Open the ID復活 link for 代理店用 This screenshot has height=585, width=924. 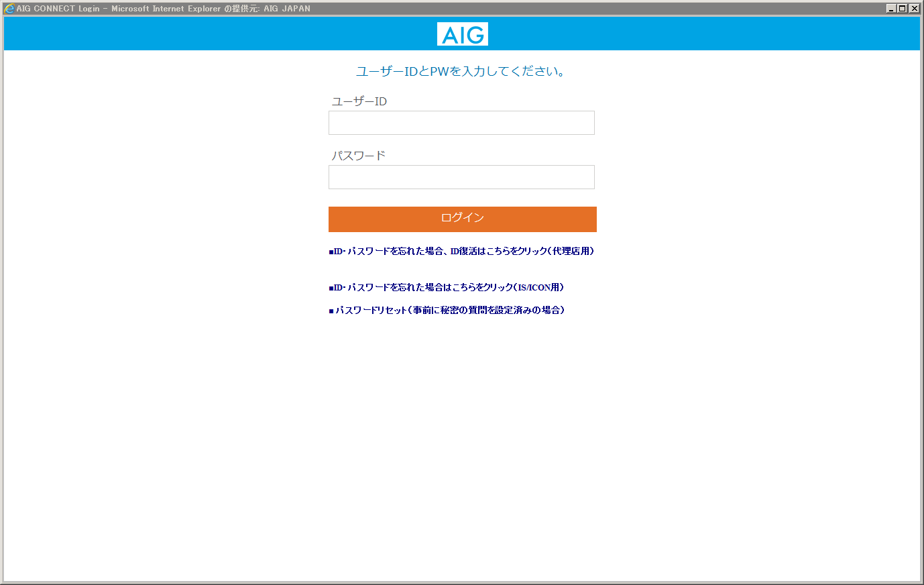(x=463, y=252)
